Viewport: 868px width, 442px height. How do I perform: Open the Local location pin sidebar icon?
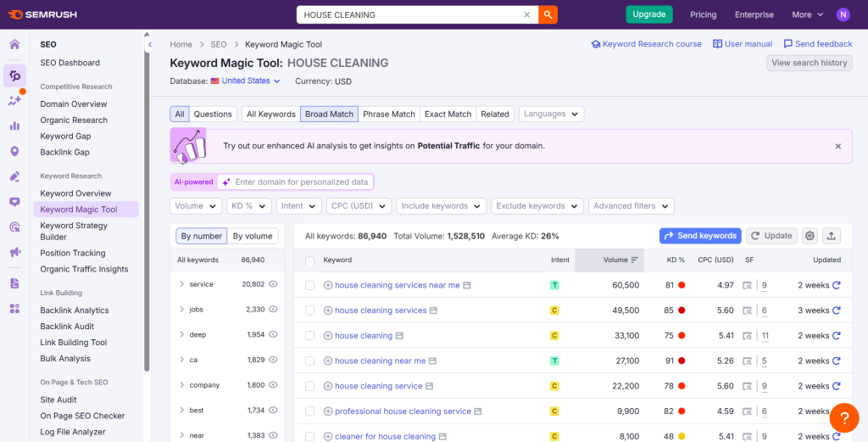coord(14,151)
